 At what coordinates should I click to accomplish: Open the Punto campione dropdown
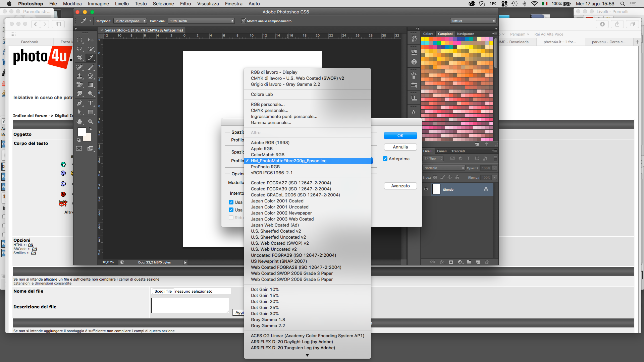click(130, 21)
